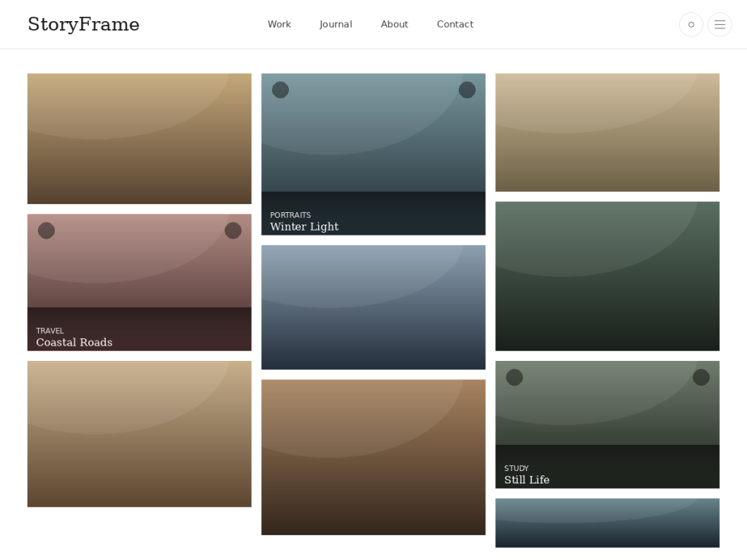Select Contact in the navigation
This screenshot has height=560, width=747.
pyautogui.click(x=455, y=24)
